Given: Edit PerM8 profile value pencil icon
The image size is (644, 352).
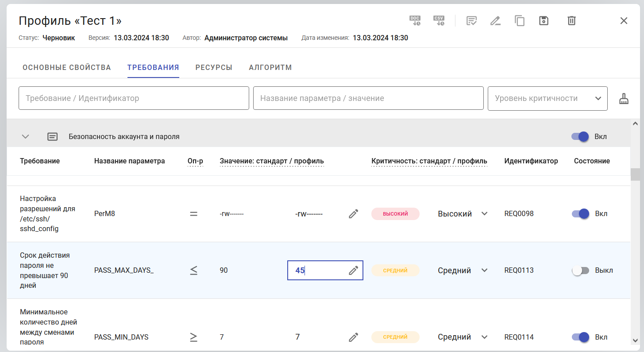Looking at the screenshot, I should click(x=353, y=214).
